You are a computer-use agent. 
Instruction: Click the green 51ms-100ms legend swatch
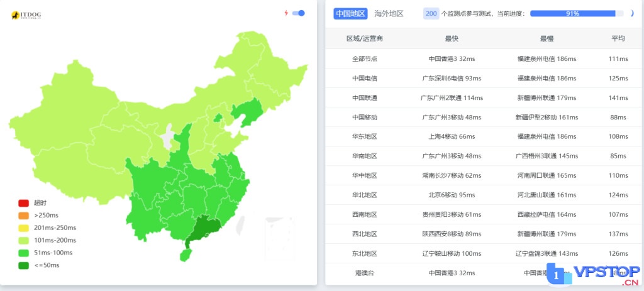23,253
